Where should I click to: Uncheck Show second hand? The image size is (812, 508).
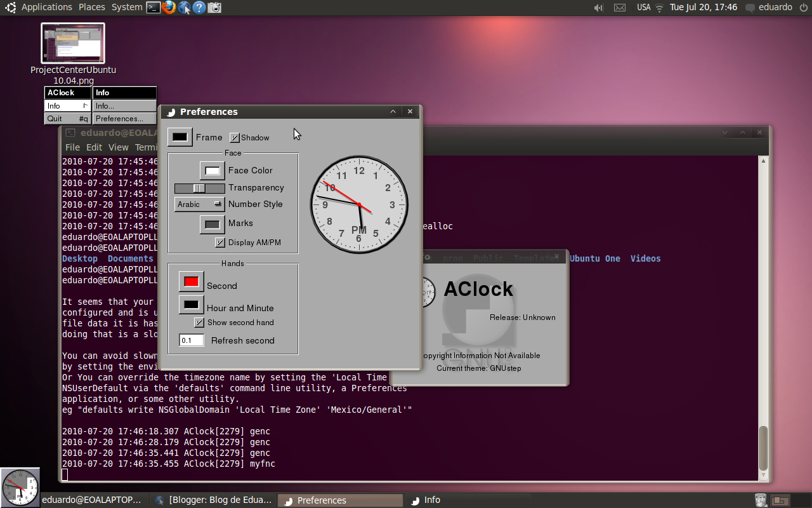(x=199, y=322)
